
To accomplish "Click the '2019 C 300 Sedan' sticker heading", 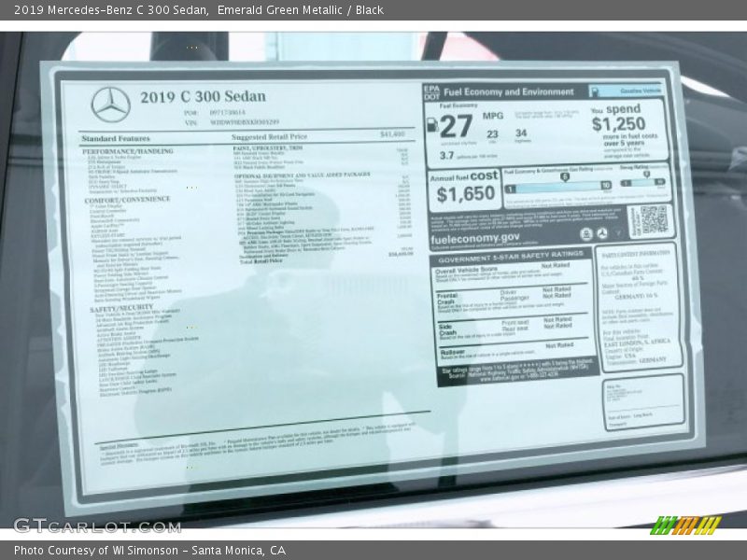I will (x=203, y=97).
